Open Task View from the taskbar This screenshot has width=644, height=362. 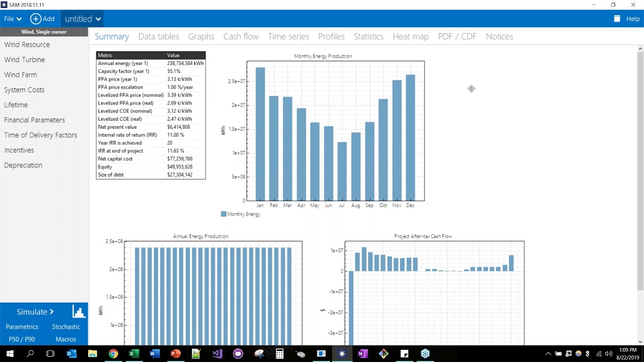tap(50, 354)
